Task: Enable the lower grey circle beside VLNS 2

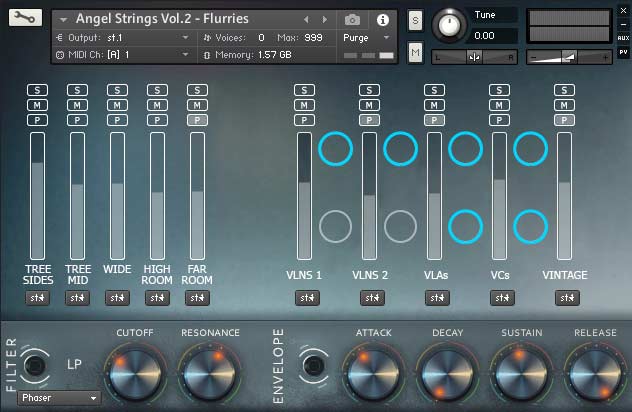Action: 400,227
